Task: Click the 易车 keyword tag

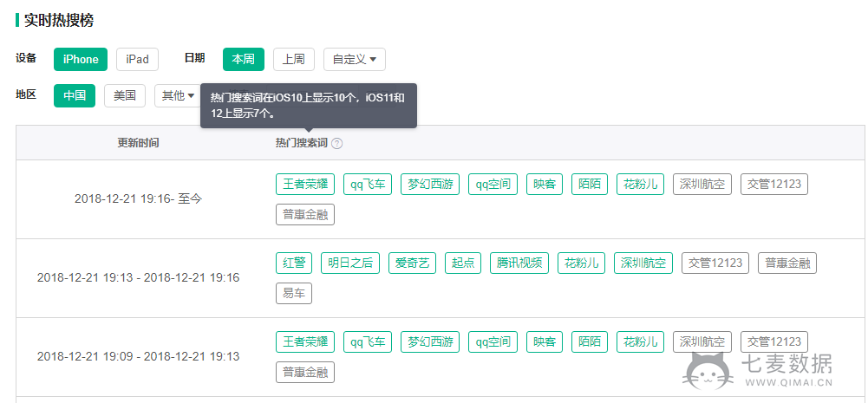Action: point(294,294)
